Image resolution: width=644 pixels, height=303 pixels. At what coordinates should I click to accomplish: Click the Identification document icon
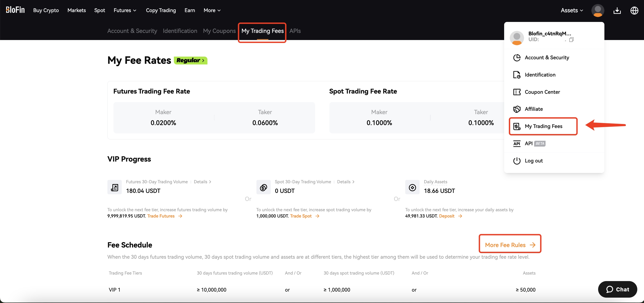coord(517,75)
